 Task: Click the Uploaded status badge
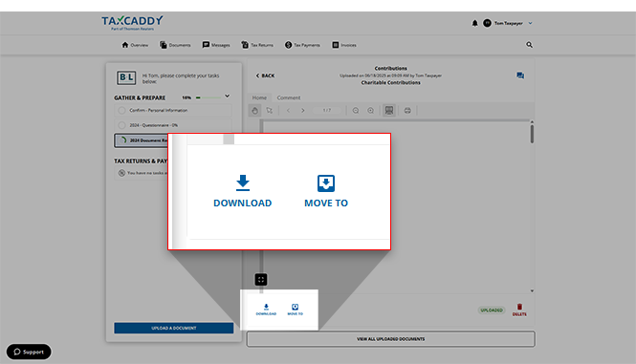click(492, 310)
